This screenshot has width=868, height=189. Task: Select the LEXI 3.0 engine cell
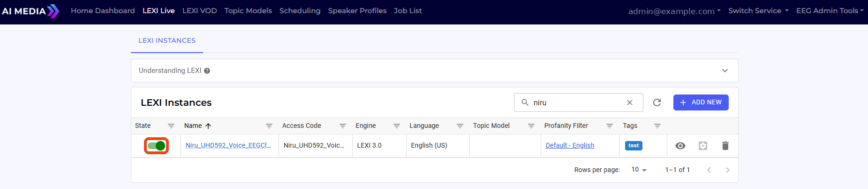coord(379,146)
